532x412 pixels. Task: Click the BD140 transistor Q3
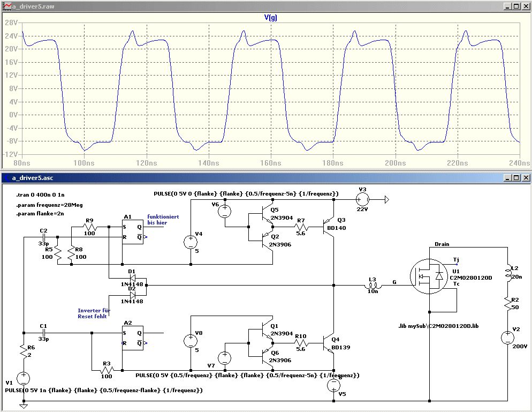pos(329,228)
